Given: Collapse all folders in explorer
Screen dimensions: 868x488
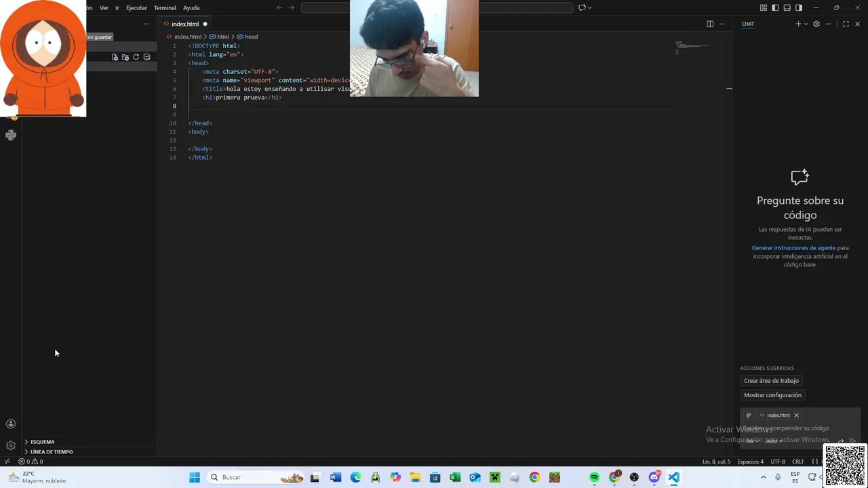Looking at the screenshot, I should 146,57.
